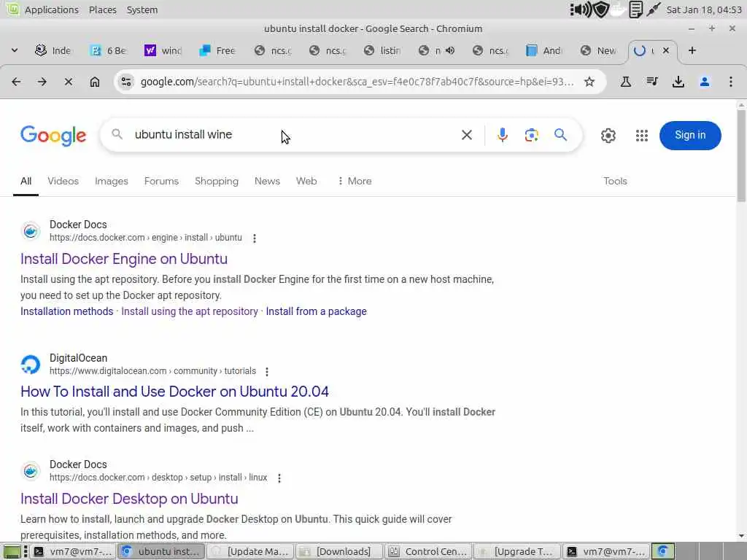View site information icon in address bar
Image resolution: width=747 pixels, height=560 pixels.
coord(126,82)
